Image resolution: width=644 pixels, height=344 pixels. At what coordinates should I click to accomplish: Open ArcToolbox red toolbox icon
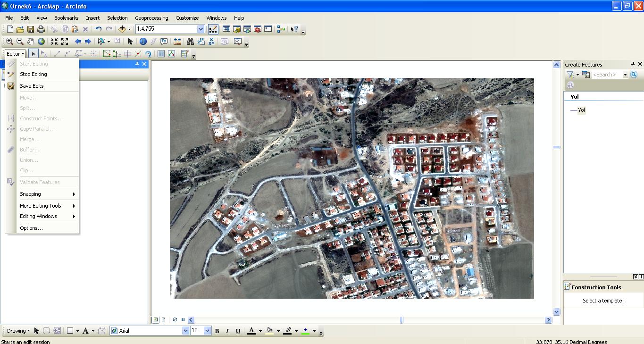click(x=258, y=29)
